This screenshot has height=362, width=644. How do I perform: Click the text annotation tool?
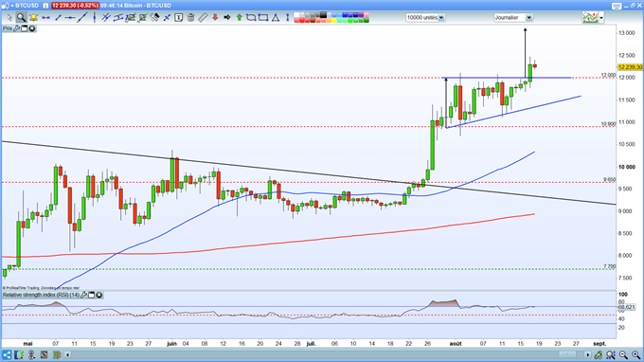pos(179,18)
